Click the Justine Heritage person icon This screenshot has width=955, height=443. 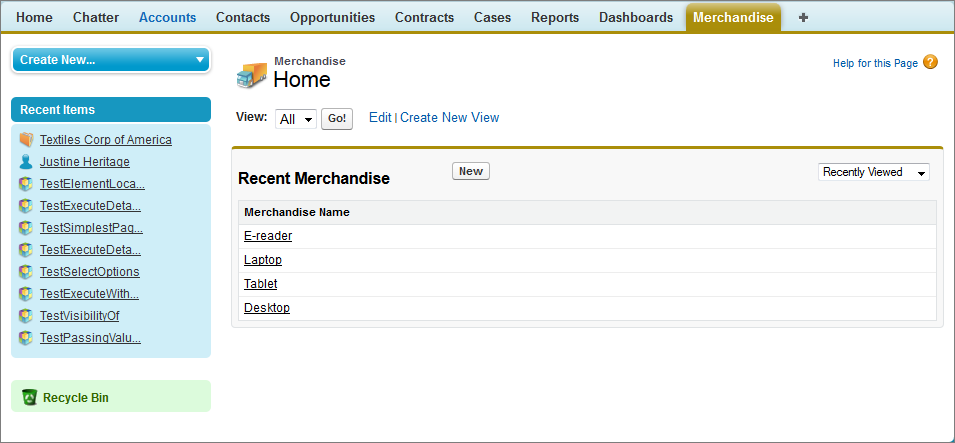26,162
